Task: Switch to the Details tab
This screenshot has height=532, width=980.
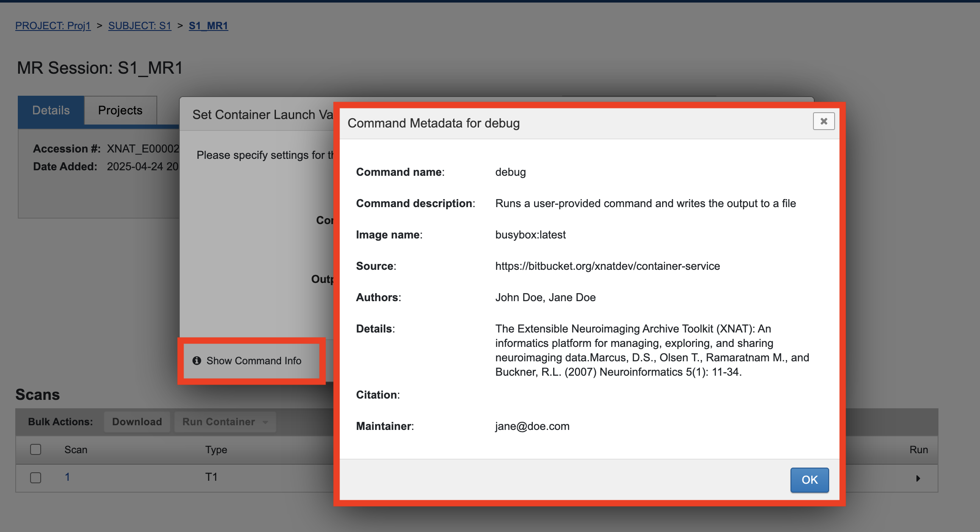Action: (x=51, y=110)
